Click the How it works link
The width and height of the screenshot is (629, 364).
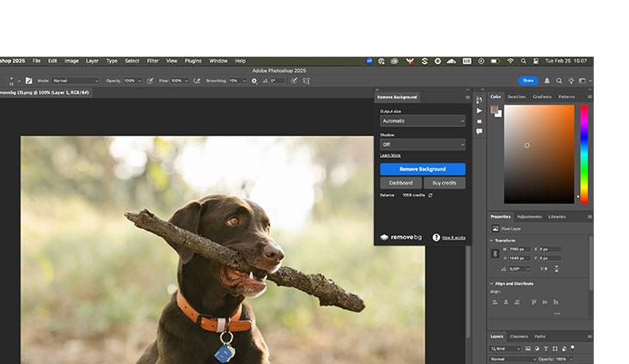coord(454,238)
